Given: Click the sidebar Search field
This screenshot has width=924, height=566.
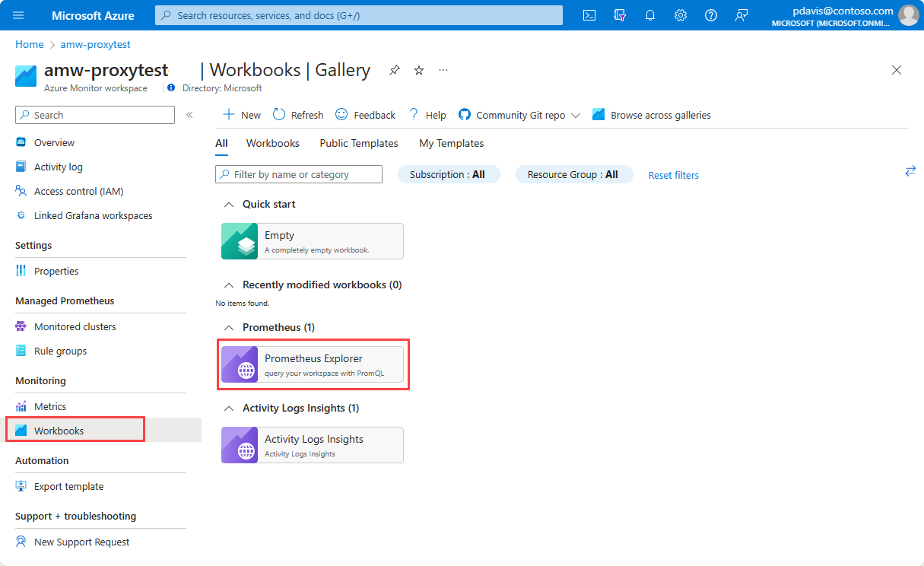Looking at the screenshot, I should [95, 115].
